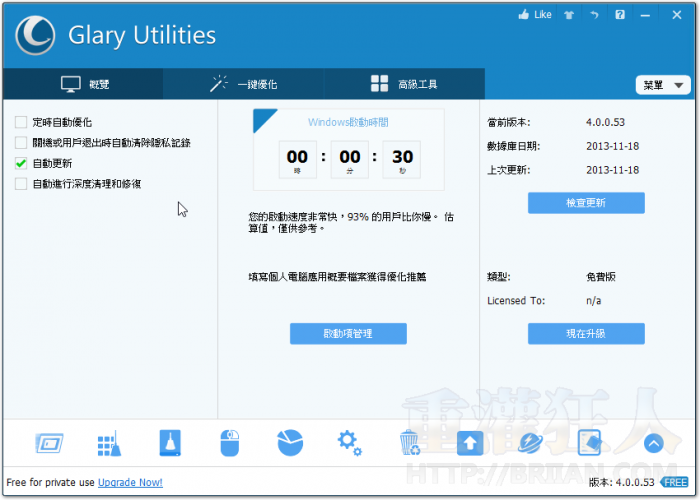Launch the Registry Cleaner broom icon

[109, 443]
